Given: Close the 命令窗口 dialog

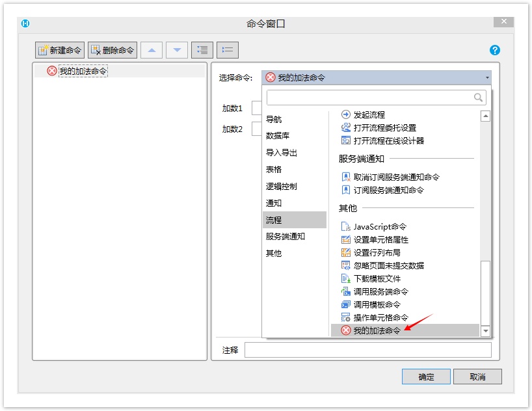Looking at the screenshot, I should (x=504, y=21).
